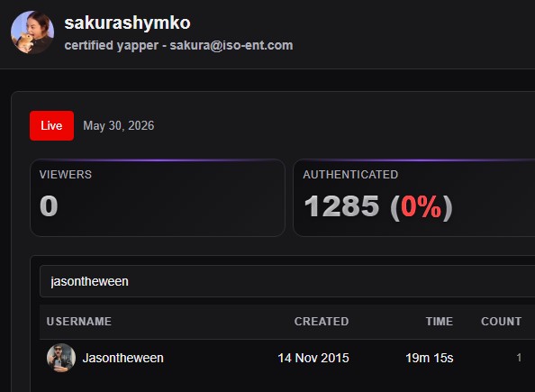Click the 1285 authenticated number
The width and height of the screenshot is (535, 392).
point(341,206)
